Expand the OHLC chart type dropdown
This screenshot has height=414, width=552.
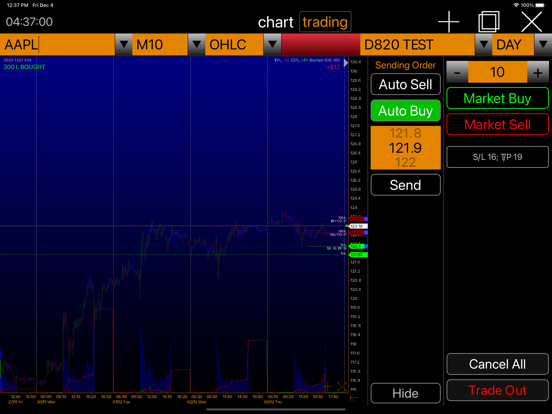pyautogui.click(x=272, y=45)
